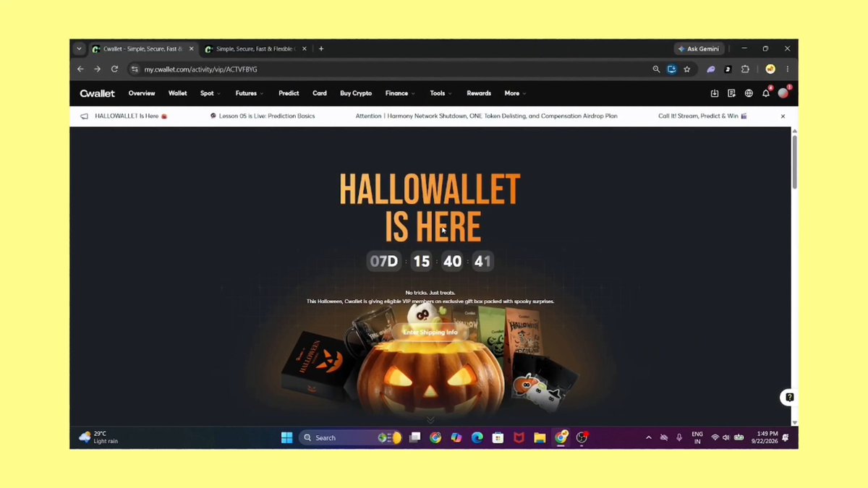Screen dimensions: 868x488
Task: Click the page vertical scrollbar thumb
Action: point(794,161)
